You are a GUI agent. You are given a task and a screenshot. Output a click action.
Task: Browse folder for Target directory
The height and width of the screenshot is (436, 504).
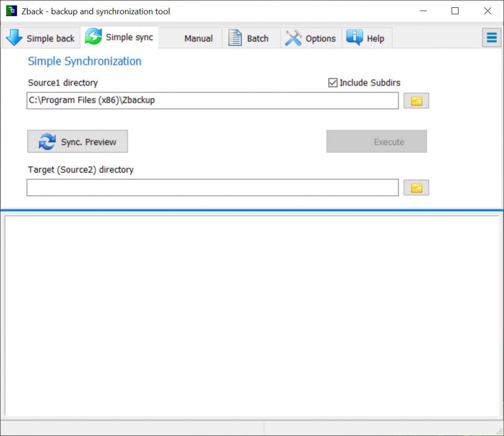416,188
